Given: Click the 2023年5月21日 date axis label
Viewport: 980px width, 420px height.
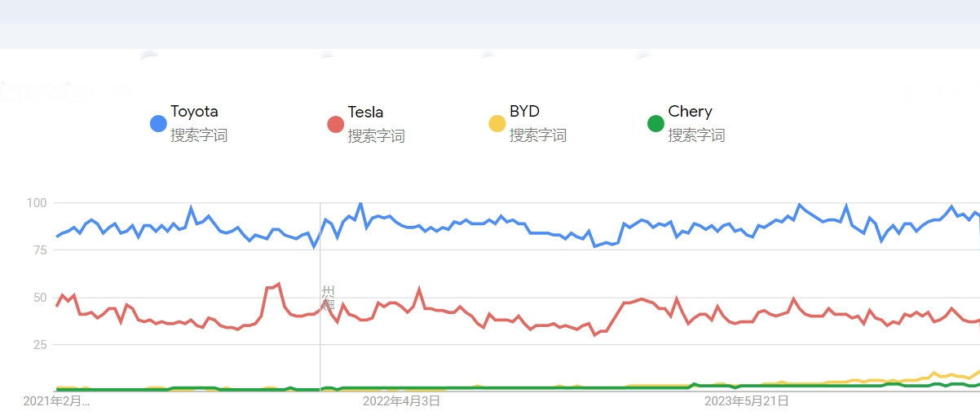Looking at the screenshot, I should point(746,401).
